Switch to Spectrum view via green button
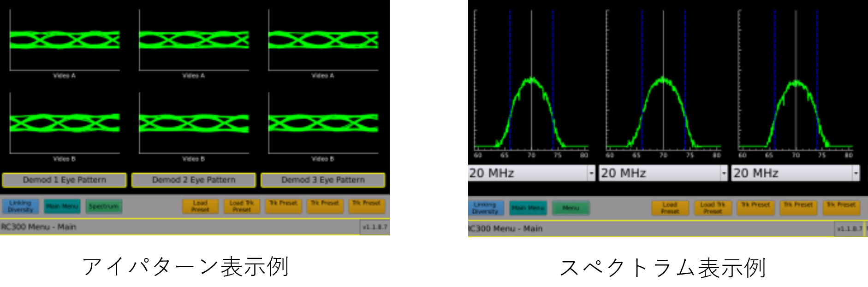 click(104, 206)
